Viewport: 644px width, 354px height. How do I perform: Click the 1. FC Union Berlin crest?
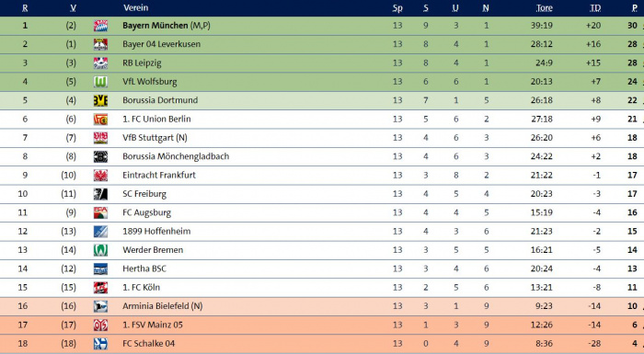pos(100,120)
